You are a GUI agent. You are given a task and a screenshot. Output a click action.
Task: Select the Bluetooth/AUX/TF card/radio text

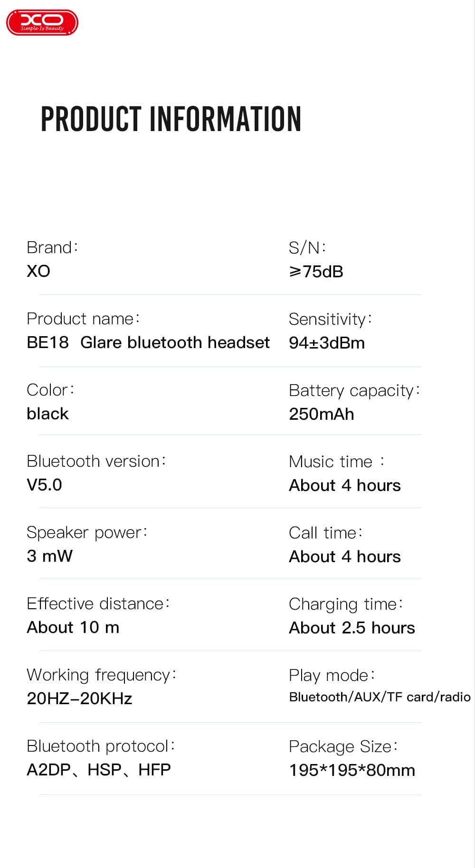pos(380,697)
